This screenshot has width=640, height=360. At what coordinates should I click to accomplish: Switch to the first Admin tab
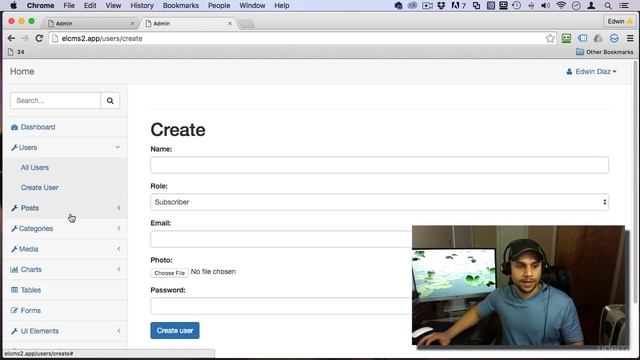click(x=90, y=23)
